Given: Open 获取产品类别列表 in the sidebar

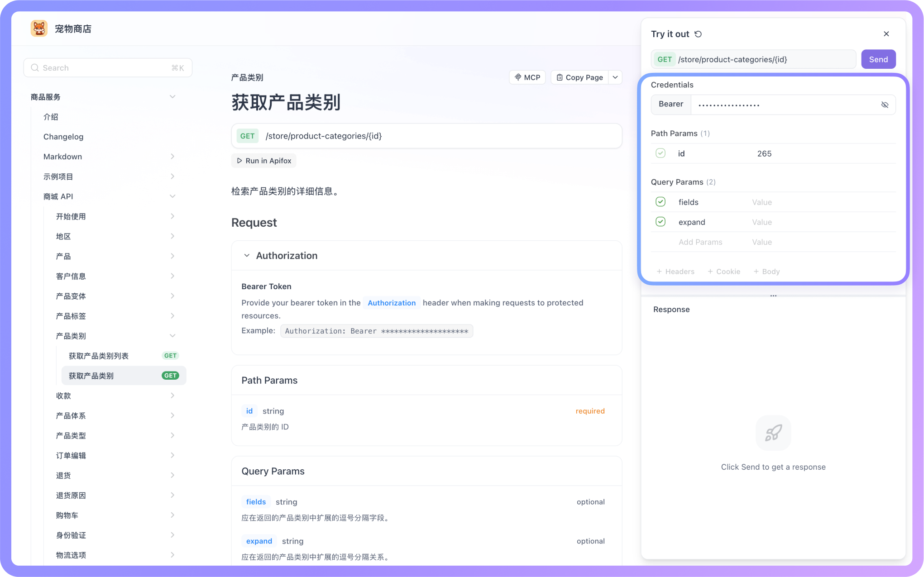Looking at the screenshot, I should coord(99,356).
